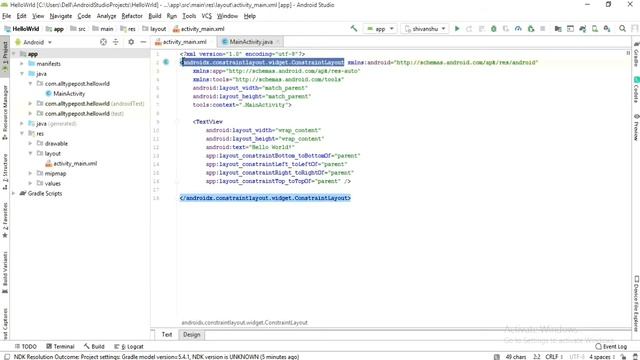Open the Preview side panel
The height and width of the screenshot is (360, 640).
[636, 127]
